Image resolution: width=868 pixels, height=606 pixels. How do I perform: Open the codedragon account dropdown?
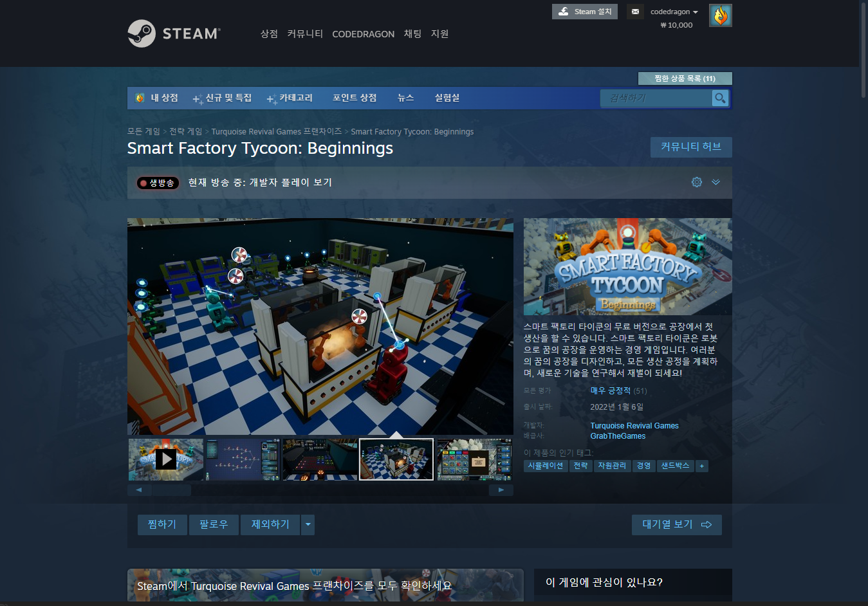tap(674, 12)
